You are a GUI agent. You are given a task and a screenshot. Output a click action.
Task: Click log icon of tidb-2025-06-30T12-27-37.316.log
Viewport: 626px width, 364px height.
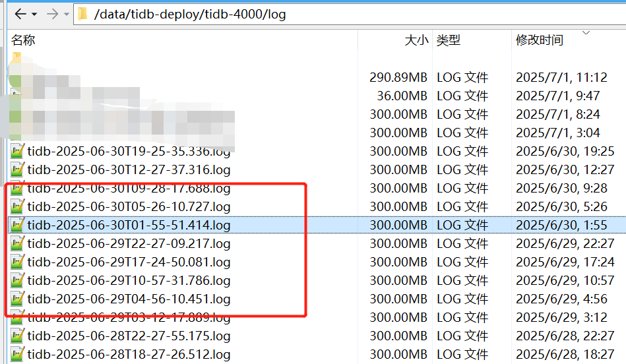coord(17,169)
